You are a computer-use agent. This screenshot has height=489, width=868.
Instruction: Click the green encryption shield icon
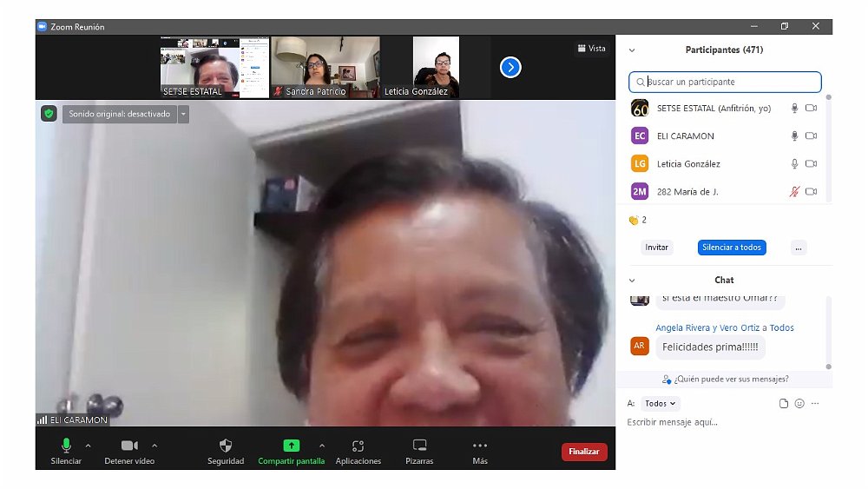click(x=49, y=114)
